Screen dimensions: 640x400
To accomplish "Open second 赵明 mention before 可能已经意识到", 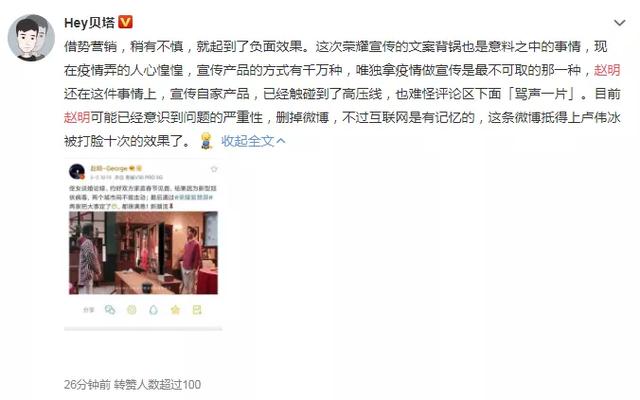I will tap(77, 118).
